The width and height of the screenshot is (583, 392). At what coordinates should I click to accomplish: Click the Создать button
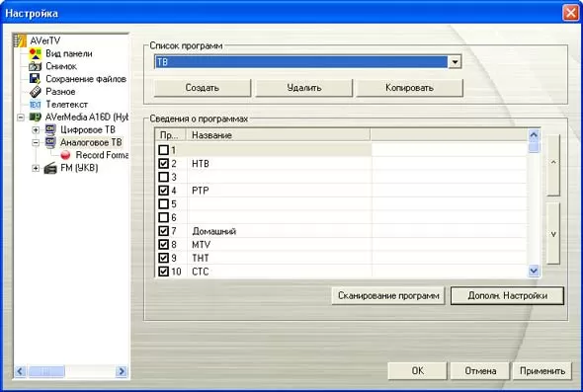tap(203, 88)
